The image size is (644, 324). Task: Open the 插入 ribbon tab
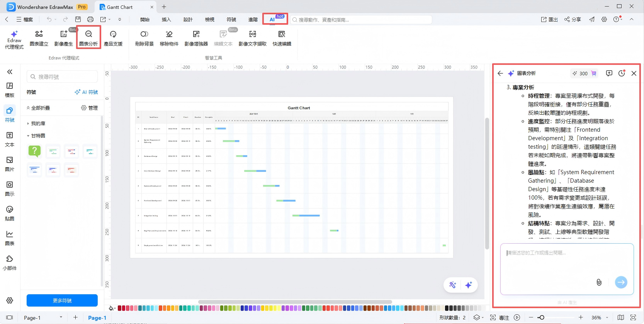[166, 19]
